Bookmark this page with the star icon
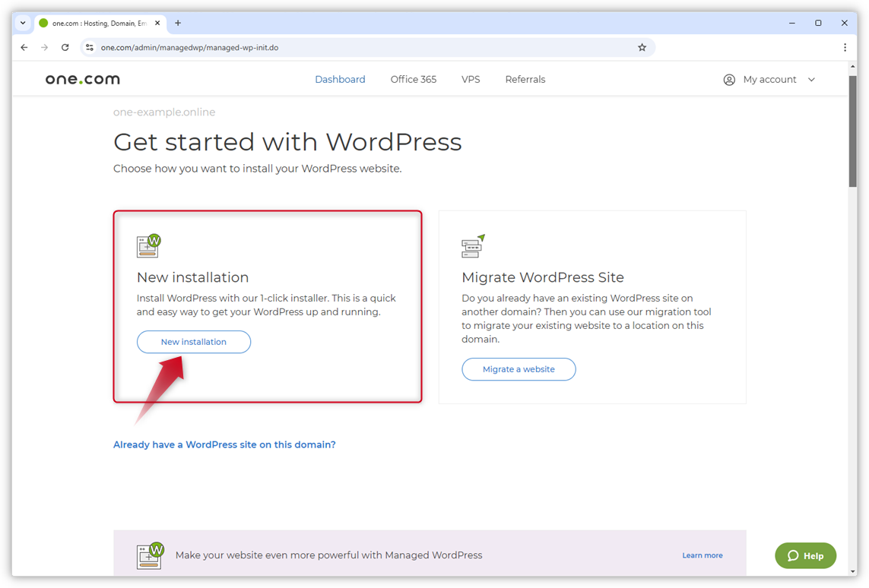Image resolution: width=869 pixels, height=588 pixels. (642, 47)
